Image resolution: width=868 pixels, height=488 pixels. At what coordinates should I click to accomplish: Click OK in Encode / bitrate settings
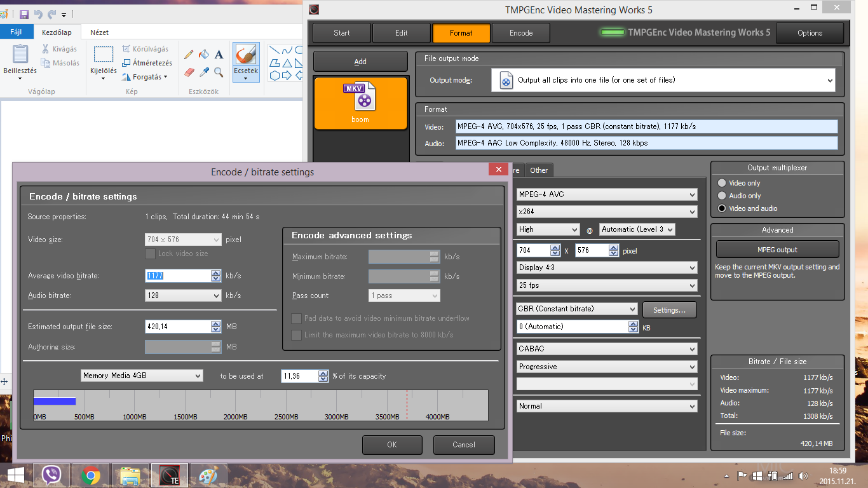[x=392, y=445]
